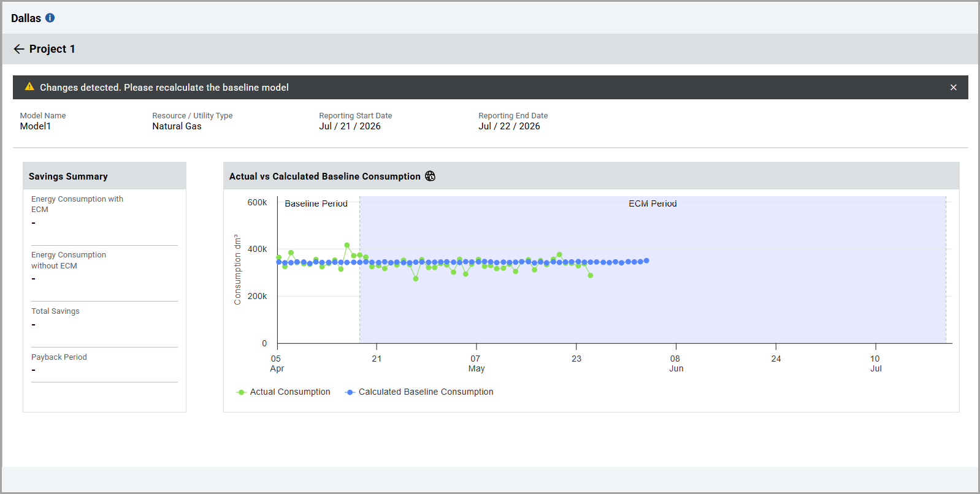Click the Baseline Period label in chart
Image resolution: width=980 pixels, height=494 pixels.
tap(316, 203)
